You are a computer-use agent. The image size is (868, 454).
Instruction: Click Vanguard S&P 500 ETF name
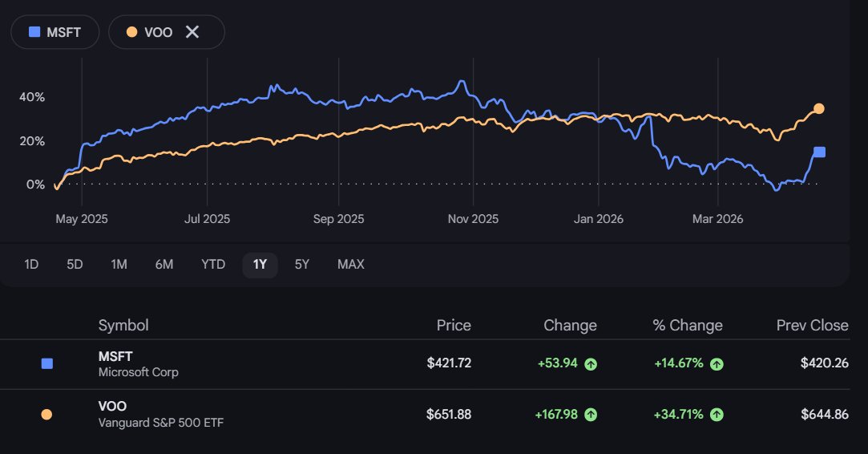pos(161,423)
